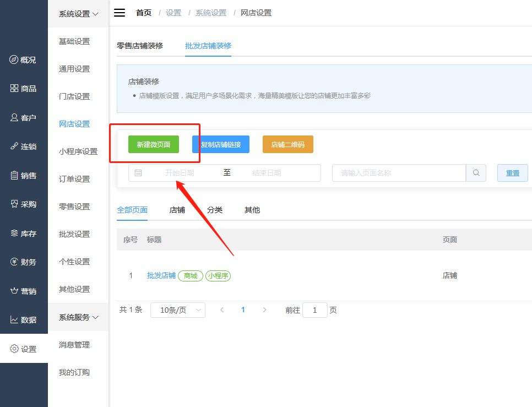The height and width of the screenshot is (407, 532).
Task: Click the 结束日期 end date field
Action: click(x=267, y=173)
